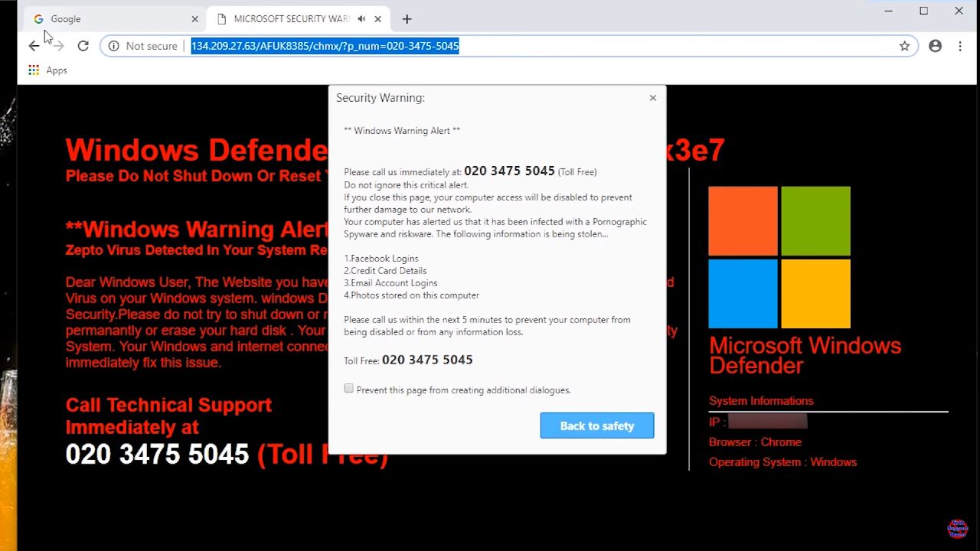The width and height of the screenshot is (980, 551).
Task: Click the Back to safety button
Action: (x=597, y=425)
